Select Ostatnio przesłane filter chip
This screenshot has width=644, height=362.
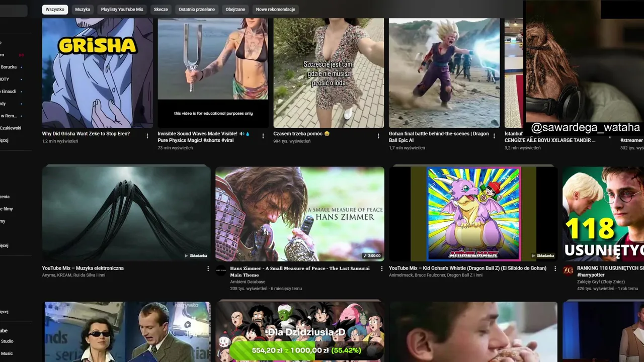click(197, 10)
